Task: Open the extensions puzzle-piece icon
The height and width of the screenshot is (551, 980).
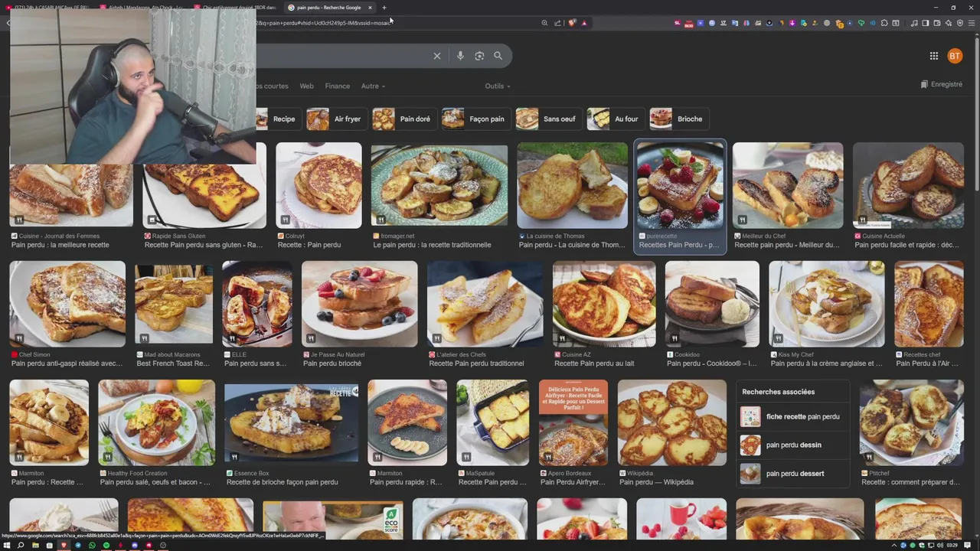Action: tap(884, 23)
